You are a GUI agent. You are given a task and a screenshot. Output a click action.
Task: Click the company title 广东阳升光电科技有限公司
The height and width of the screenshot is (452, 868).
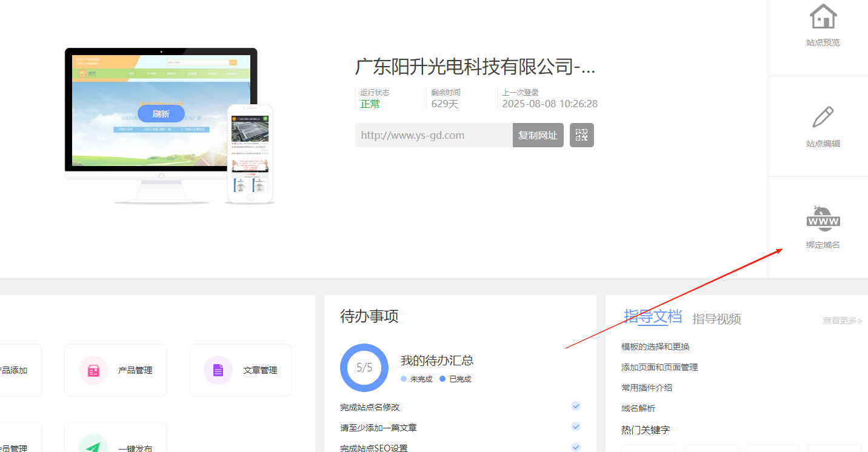coord(475,66)
